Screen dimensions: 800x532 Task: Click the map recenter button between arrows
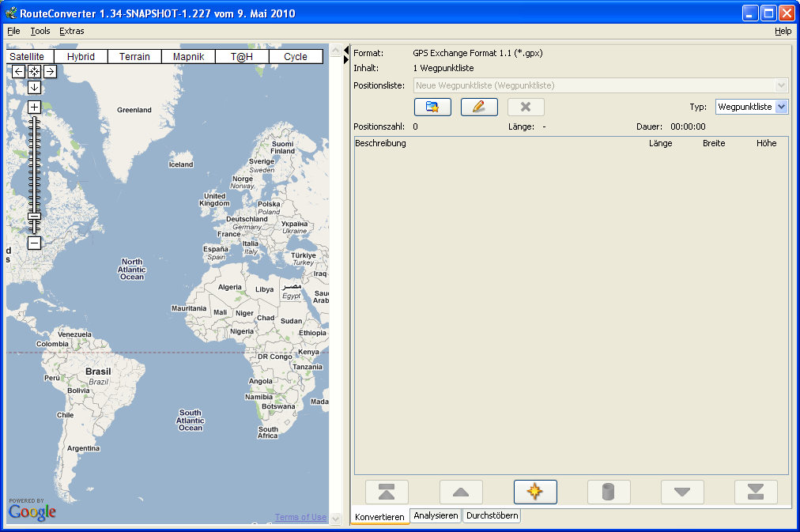(34, 71)
